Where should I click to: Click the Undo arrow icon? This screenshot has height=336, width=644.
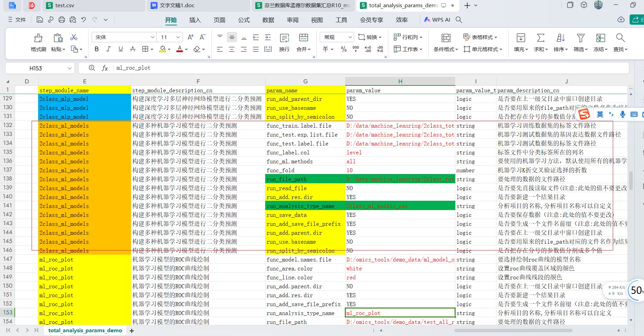84,20
